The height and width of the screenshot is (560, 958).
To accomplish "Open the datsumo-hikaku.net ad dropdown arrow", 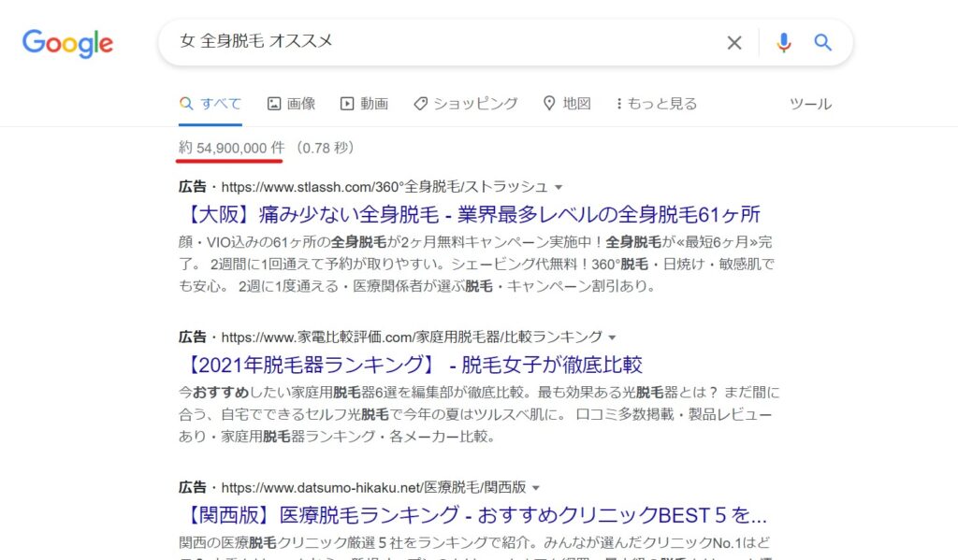I will [536, 487].
